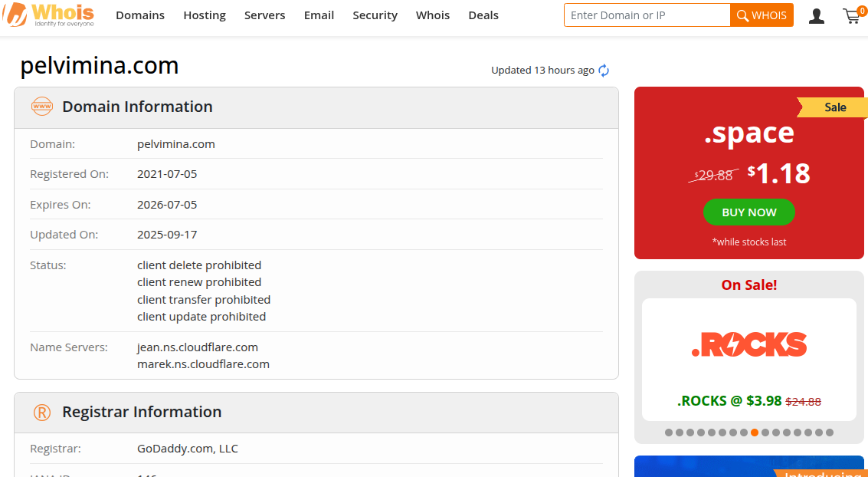Image resolution: width=868 pixels, height=477 pixels.
Task: Click the refresh icon next to Updated
Action: (604, 71)
